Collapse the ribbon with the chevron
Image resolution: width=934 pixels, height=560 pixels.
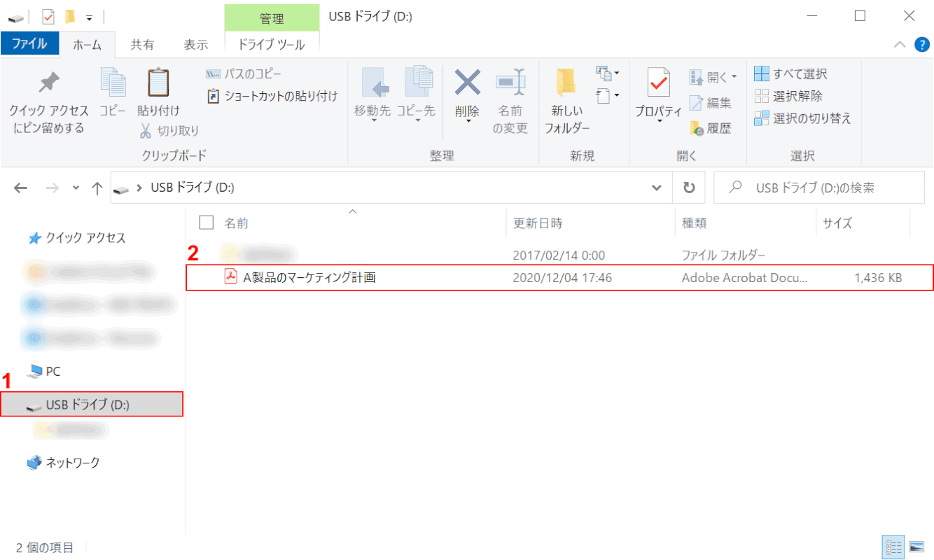coord(900,45)
